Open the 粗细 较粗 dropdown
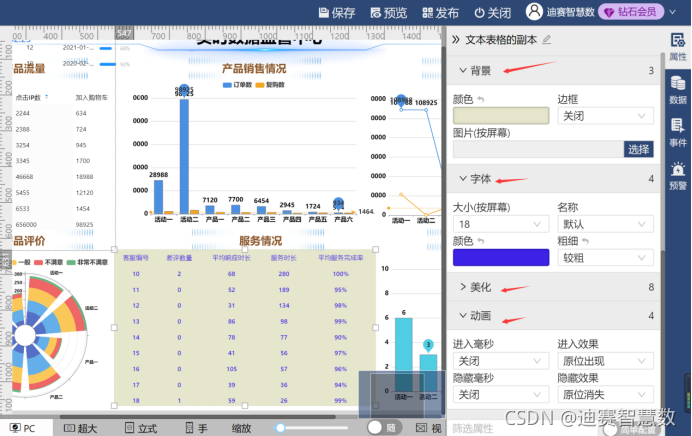 (606, 258)
